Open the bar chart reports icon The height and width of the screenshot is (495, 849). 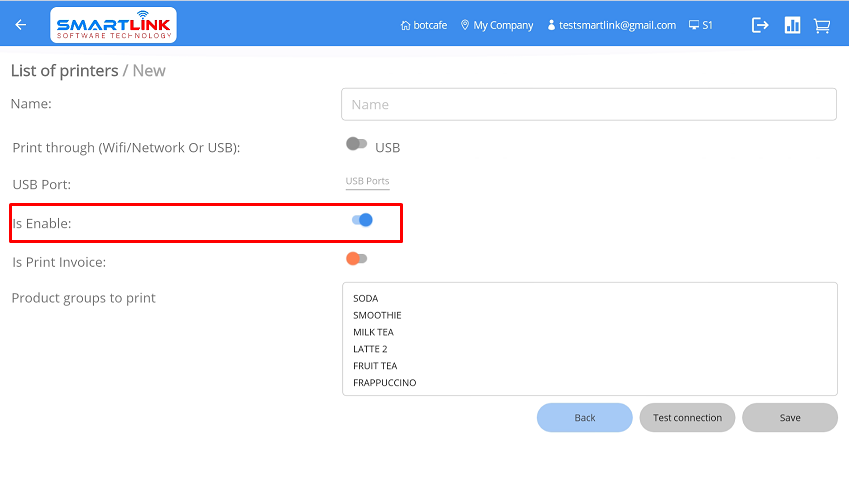(792, 25)
